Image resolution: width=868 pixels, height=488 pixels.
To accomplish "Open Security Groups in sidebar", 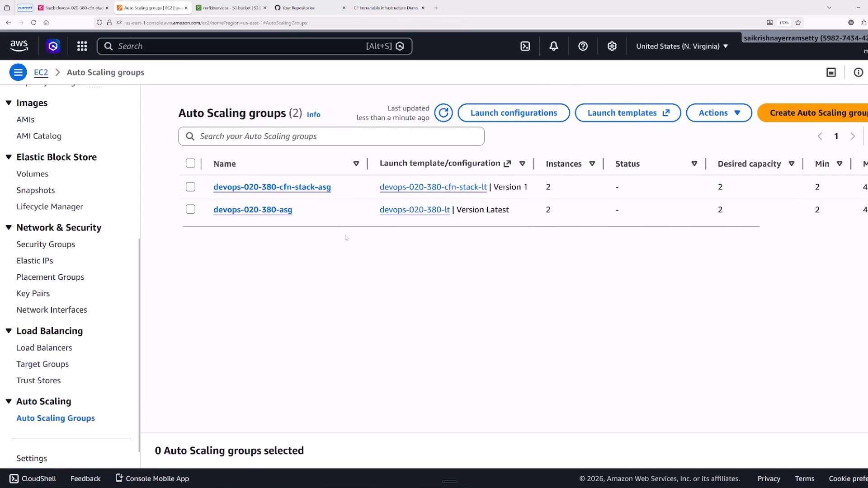I will tap(46, 244).
